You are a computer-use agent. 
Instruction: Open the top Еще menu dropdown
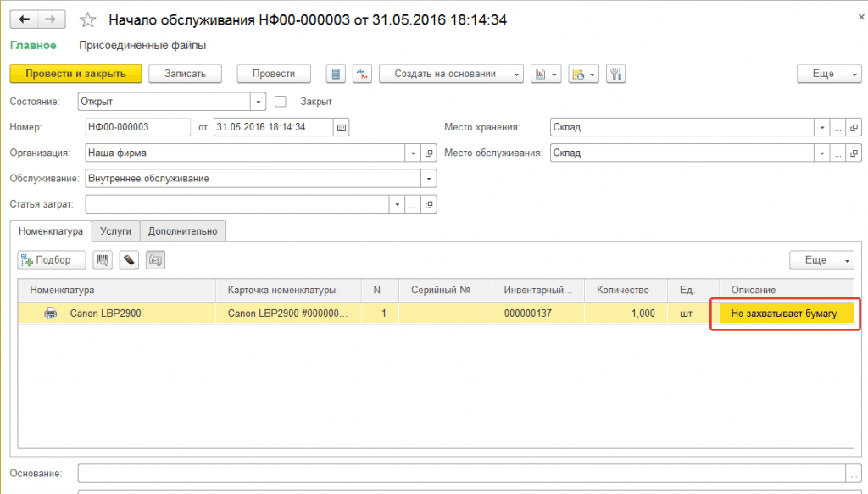point(829,74)
